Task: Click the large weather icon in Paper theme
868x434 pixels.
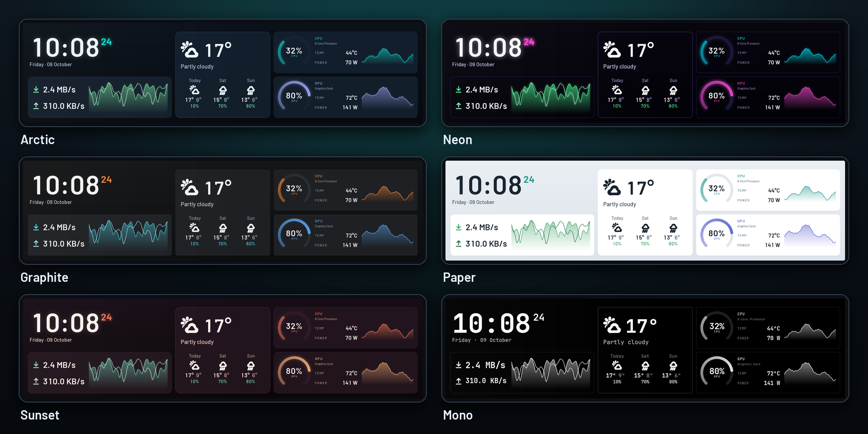Action: [x=612, y=187]
